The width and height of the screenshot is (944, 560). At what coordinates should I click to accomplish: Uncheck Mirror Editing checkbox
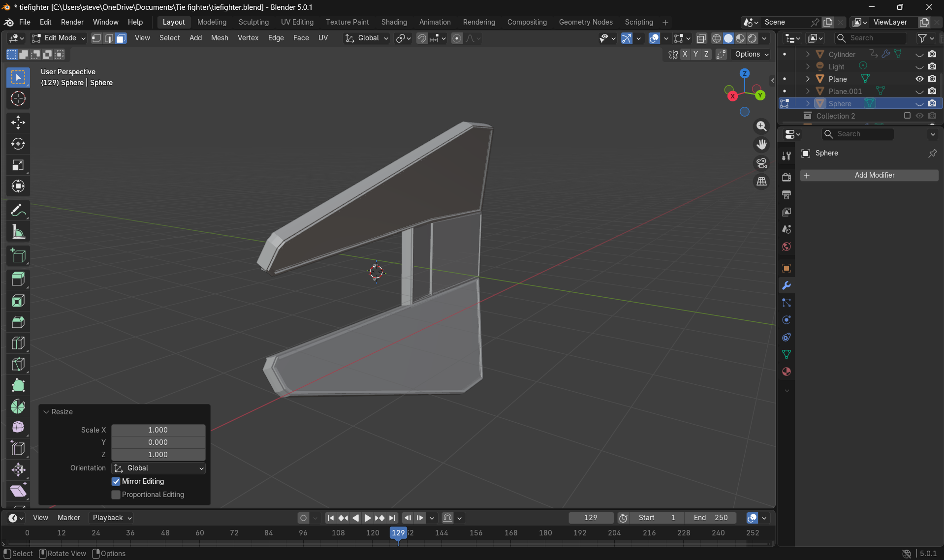click(116, 481)
